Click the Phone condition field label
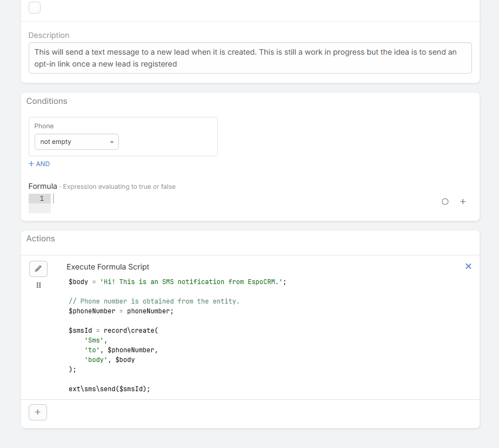Image resolution: width=499 pixels, height=448 pixels. [44, 126]
